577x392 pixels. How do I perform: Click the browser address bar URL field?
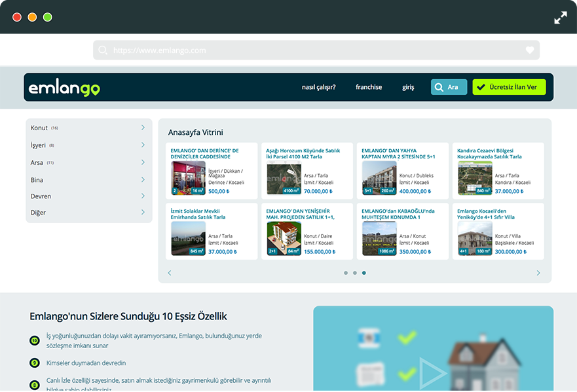[x=316, y=50]
